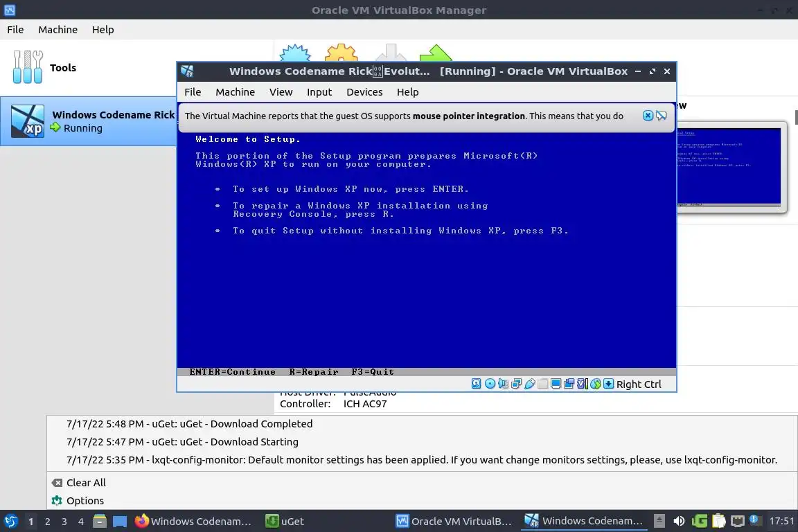The image size is (798, 532).
Task: Click the grey Discard arrow icon in Manager toolbar
Action: click(391, 53)
